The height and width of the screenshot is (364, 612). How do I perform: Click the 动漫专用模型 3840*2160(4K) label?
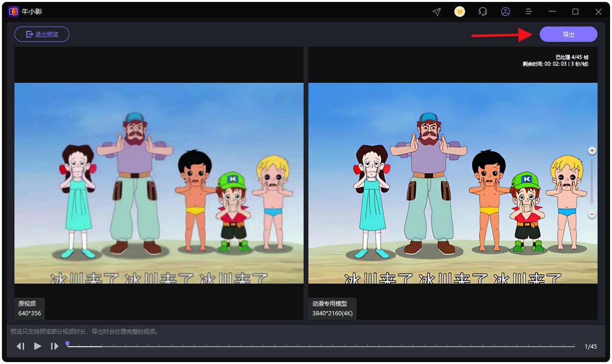[x=332, y=308]
